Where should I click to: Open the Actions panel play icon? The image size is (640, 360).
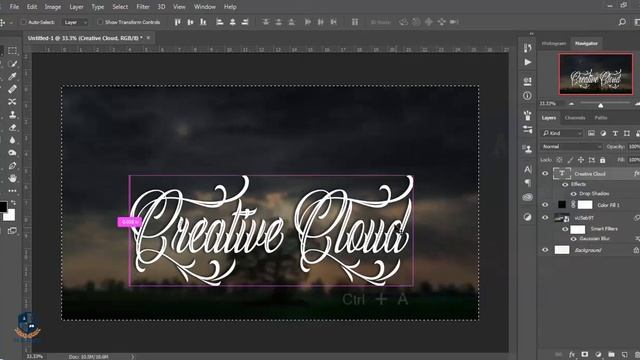click(x=527, y=62)
